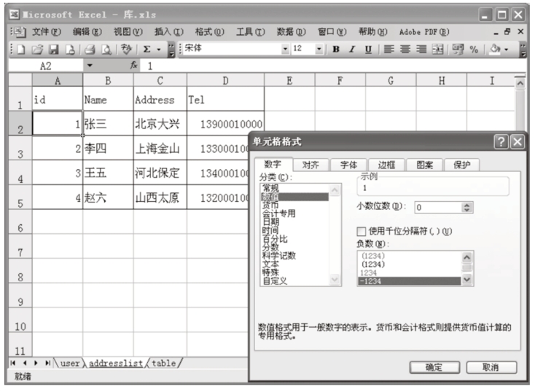Click the Print Preview icon
This screenshot has width=535, height=392.
[x=106, y=50]
